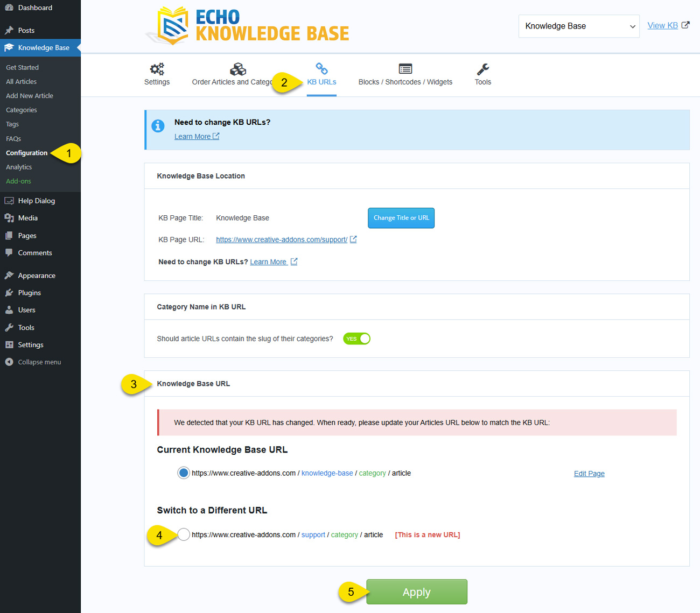
Task: Click the Edit Page link
Action: [x=589, y=474]
